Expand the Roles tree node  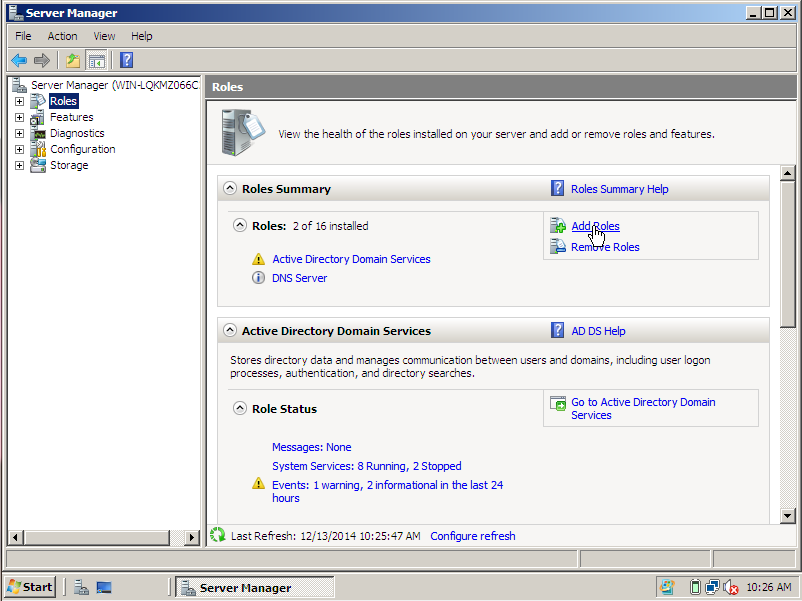click(x=19, y=101)
